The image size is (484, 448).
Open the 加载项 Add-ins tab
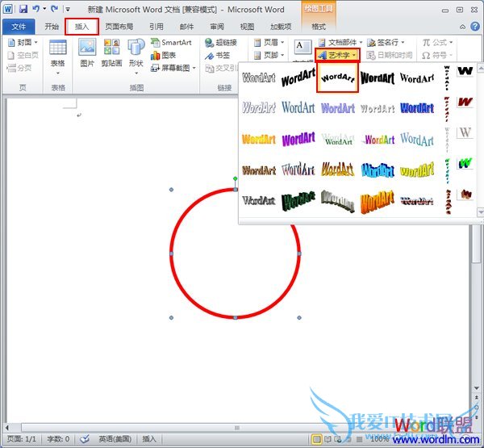click(281, 27)
